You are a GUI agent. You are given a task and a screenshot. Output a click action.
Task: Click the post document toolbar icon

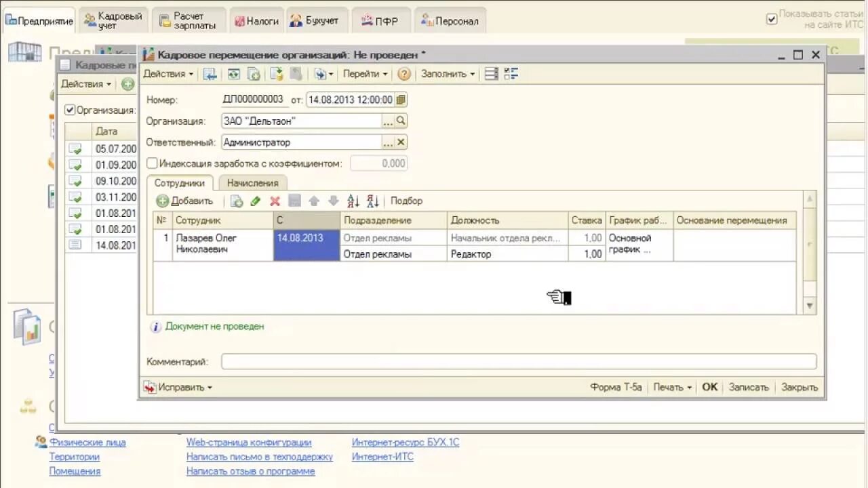pos(276,74)
